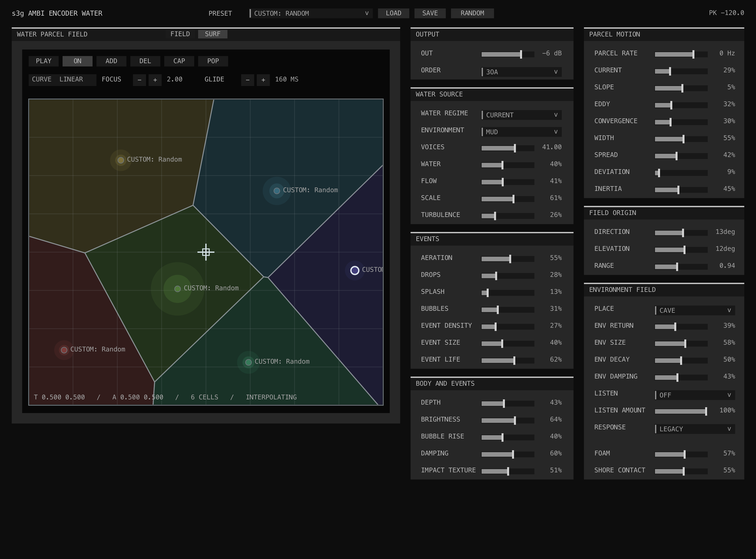
Task: Click the POP button
Action: (x=213, y=61)
